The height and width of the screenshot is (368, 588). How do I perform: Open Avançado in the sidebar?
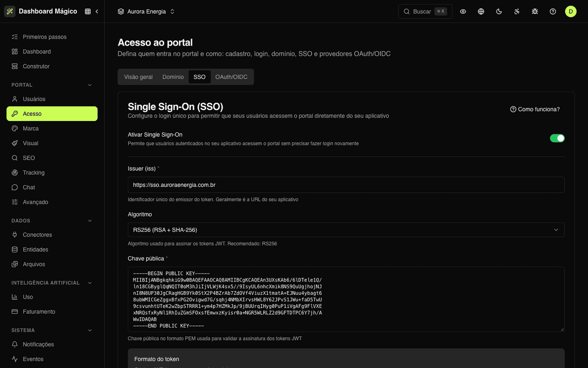(x=52, y=202)
